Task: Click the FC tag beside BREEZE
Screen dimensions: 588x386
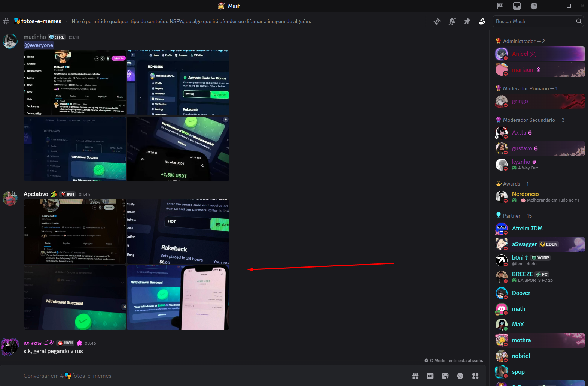Action: tap(542, 274)
